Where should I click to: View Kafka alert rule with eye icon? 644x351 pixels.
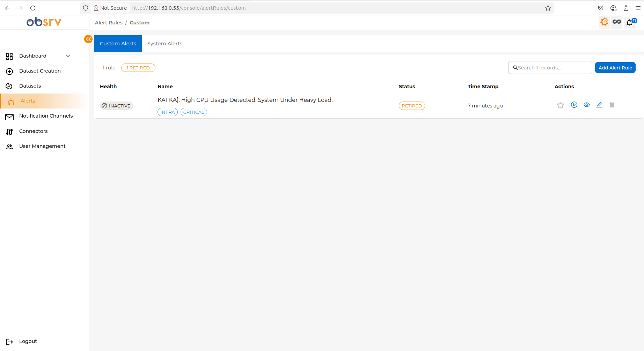pyautogui.click(x=587, y=105)
